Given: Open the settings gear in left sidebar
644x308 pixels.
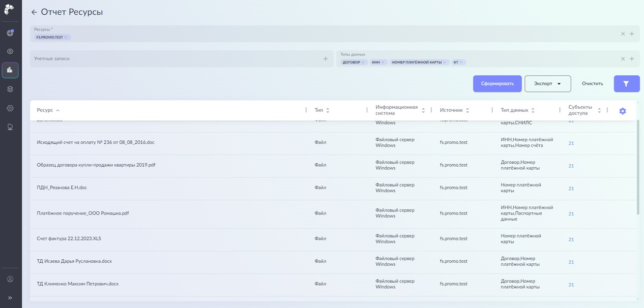Looking at the screenshot, I should 10,108.
